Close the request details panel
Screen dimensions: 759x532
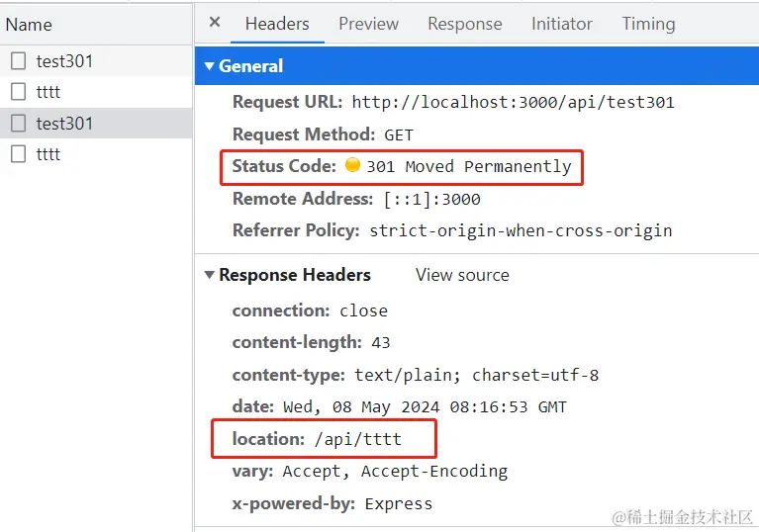(x=215, y=23)
